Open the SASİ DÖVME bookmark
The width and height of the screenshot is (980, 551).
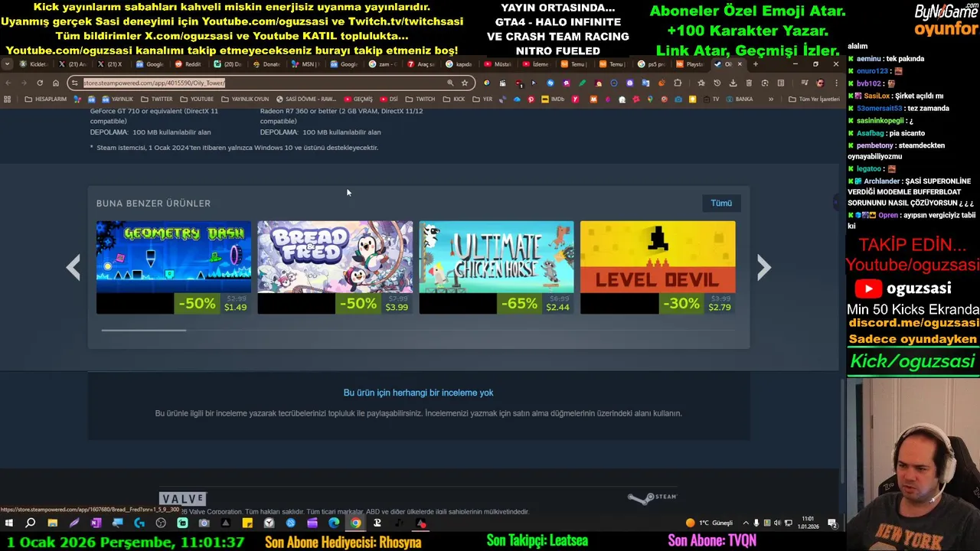coord(306,99)
